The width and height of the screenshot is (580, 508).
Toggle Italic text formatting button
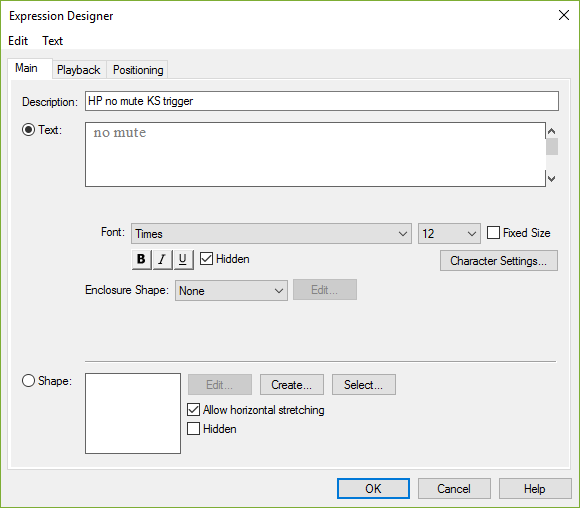[x=162, y=259]
